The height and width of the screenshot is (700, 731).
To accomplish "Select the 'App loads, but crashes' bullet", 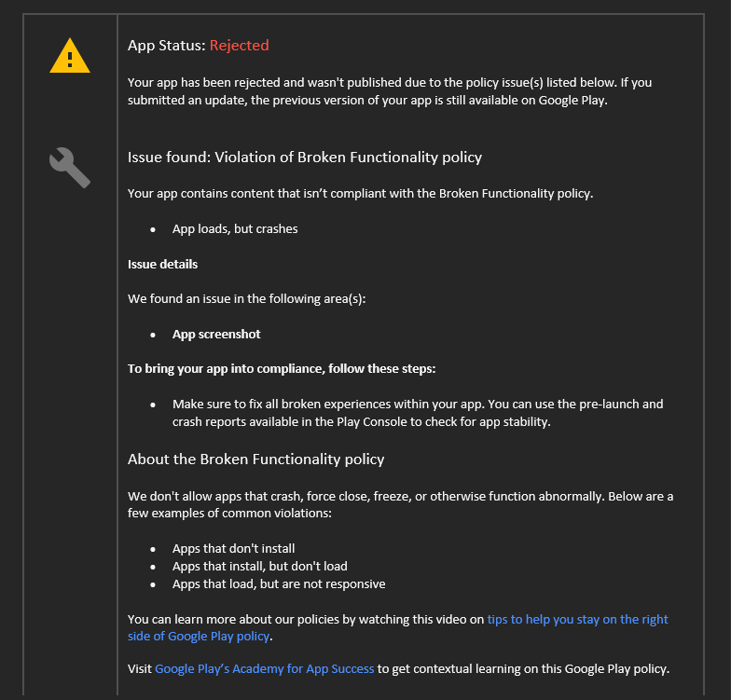I will click(235, 229).
